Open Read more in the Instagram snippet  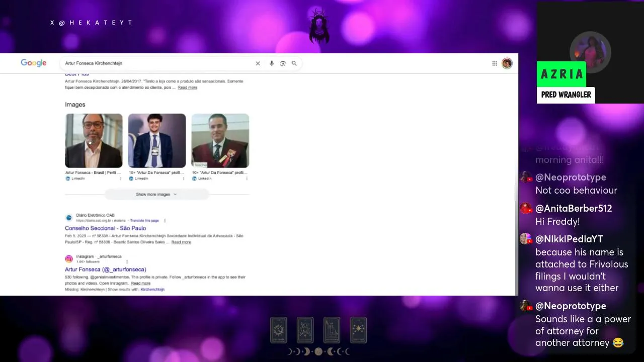pos(140,284)
